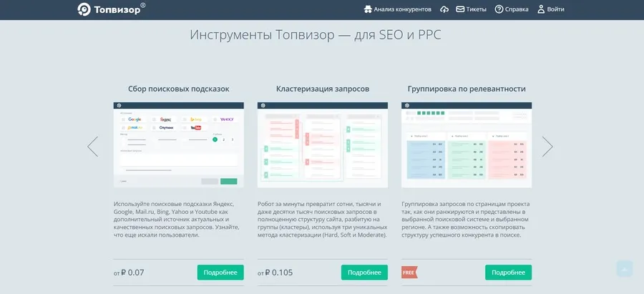
Task: Click Подробнее under Группировка по релевантности
Action: click(508, 273)
